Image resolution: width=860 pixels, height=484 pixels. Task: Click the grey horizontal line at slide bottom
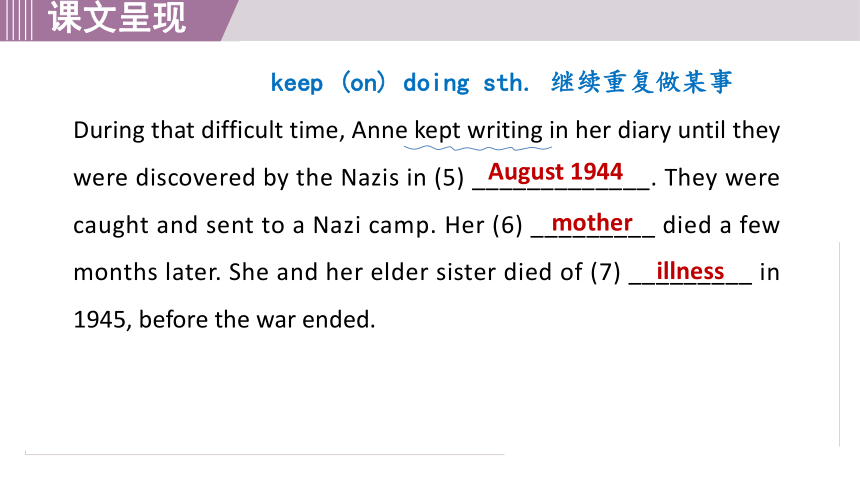[x=264, y=454]
